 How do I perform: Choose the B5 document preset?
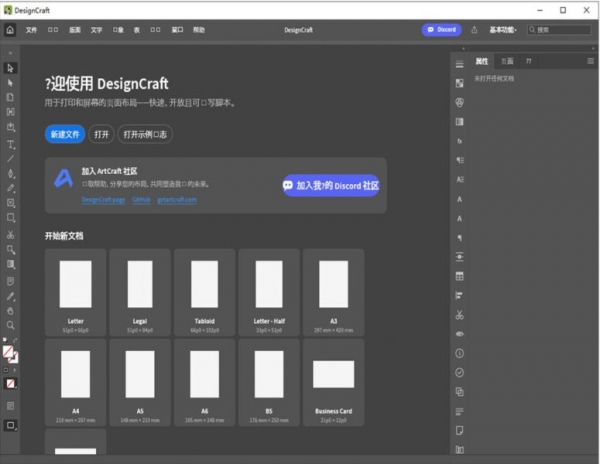coord(269,383)
